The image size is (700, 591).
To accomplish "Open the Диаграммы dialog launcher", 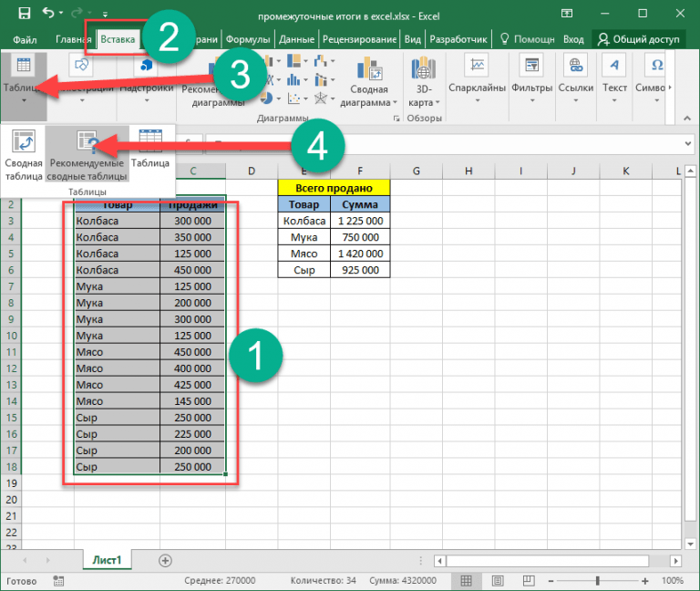I will [396, 119].
